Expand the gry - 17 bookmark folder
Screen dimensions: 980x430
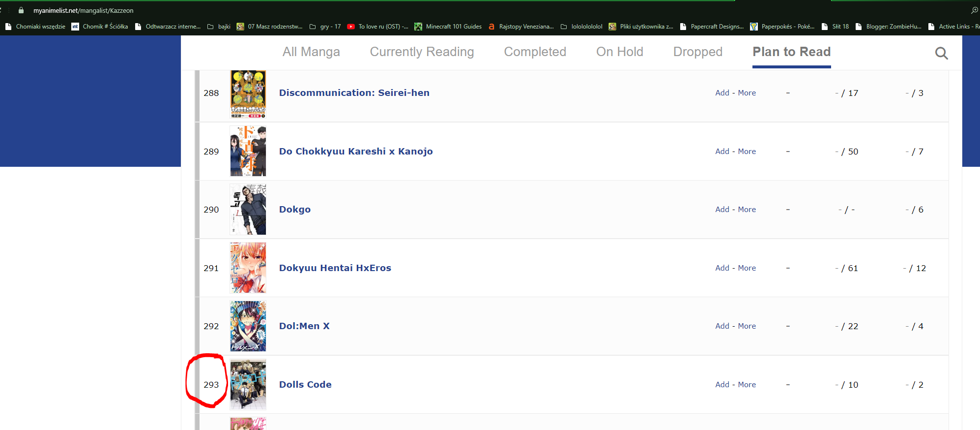point(325,27)
